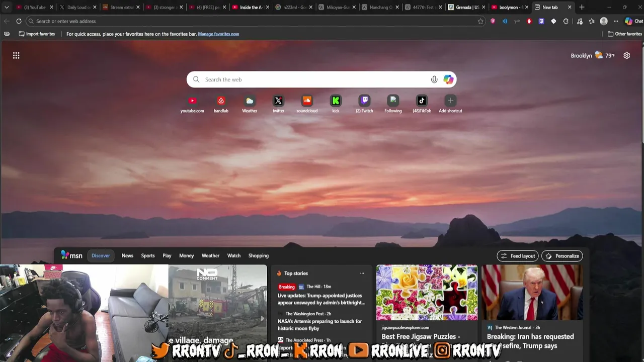Viewport: 644px width, 362px height.
Task: Open the Extensions puzzle piece icon
Action: point(566,21)
